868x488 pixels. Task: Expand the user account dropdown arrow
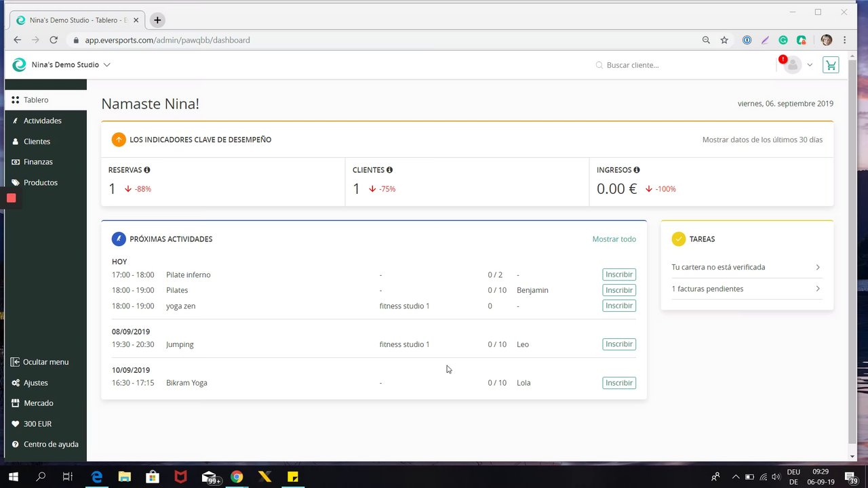[810, 65]
